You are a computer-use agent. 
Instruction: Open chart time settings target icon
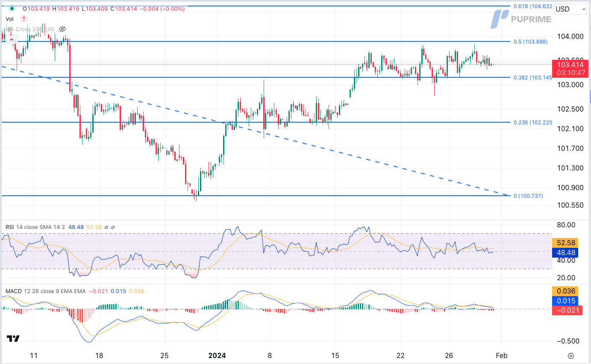pyautogui.click(x=571, y=356)
